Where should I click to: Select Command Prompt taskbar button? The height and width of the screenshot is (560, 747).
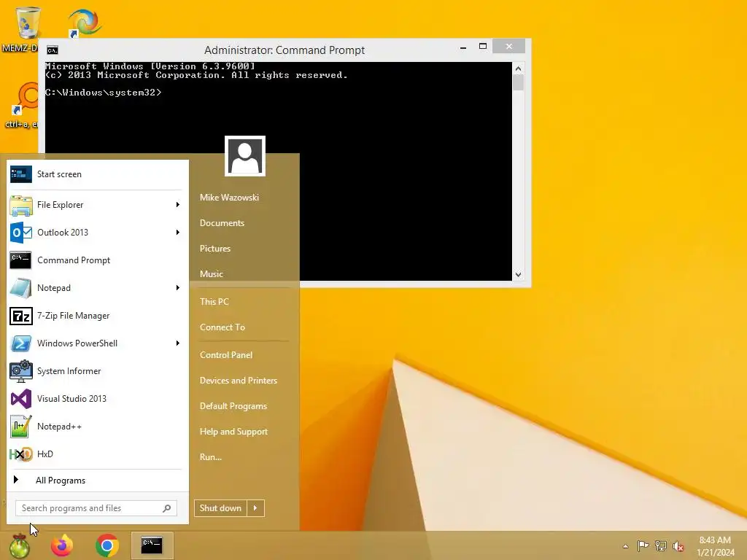[152, 545]
